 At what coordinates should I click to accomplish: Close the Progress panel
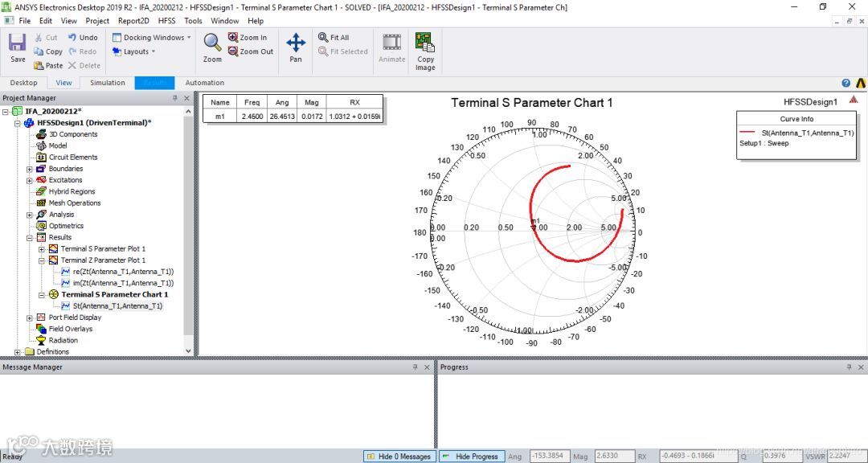861,367
